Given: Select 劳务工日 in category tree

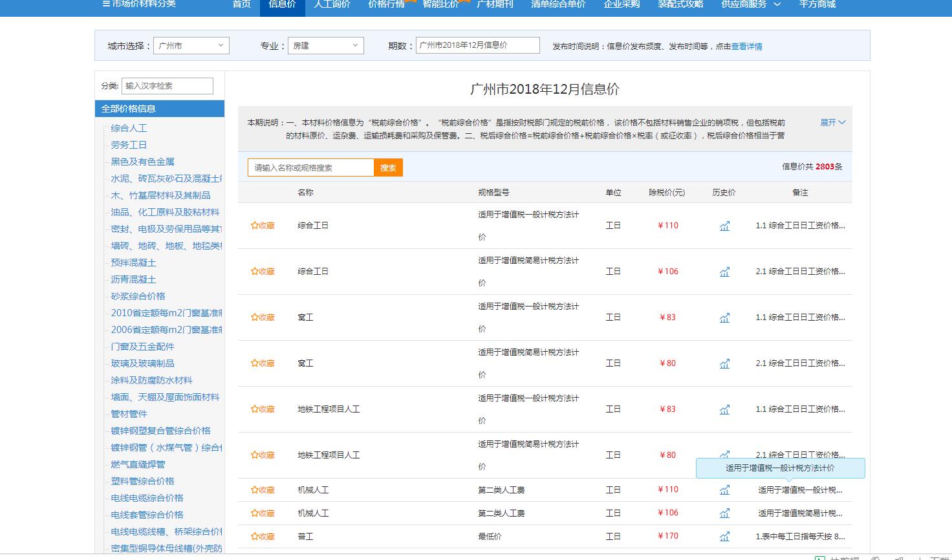Looking at the screenshot, I should click(x=129, y=145).
